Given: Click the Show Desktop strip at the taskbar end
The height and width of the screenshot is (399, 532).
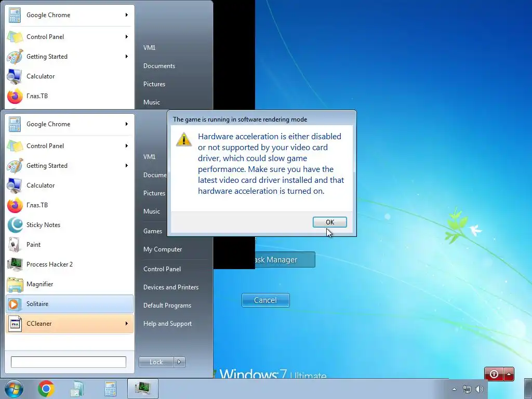Looking at the screenshot, I should [528, 389].
